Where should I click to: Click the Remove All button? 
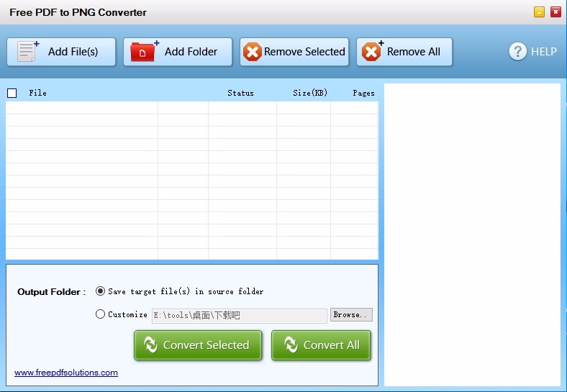click(x=404, y=52)
